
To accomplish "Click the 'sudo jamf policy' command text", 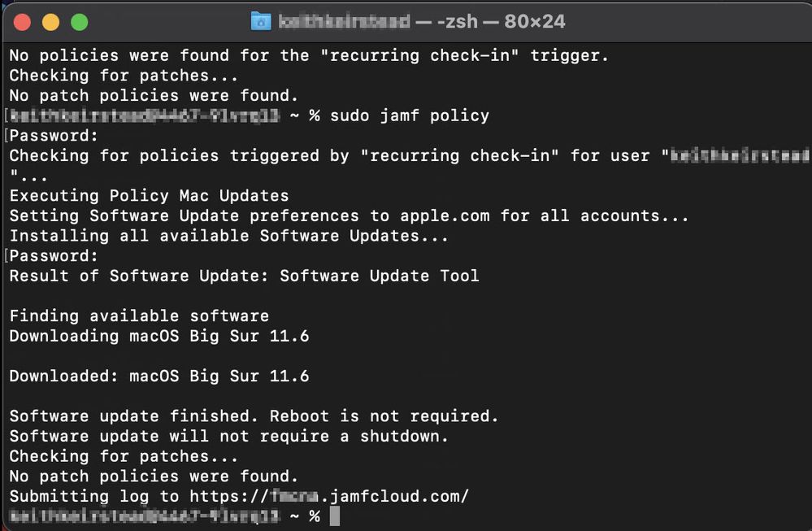I will (x=409, y=115).
